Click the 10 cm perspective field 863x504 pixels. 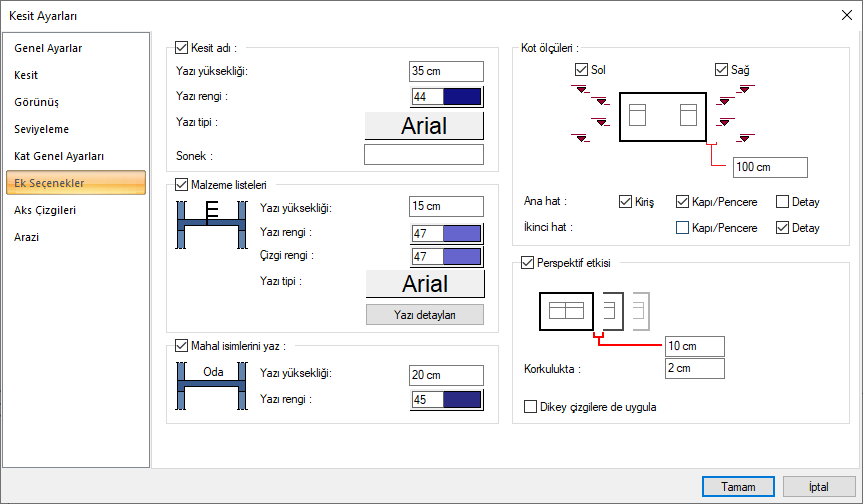695,346
